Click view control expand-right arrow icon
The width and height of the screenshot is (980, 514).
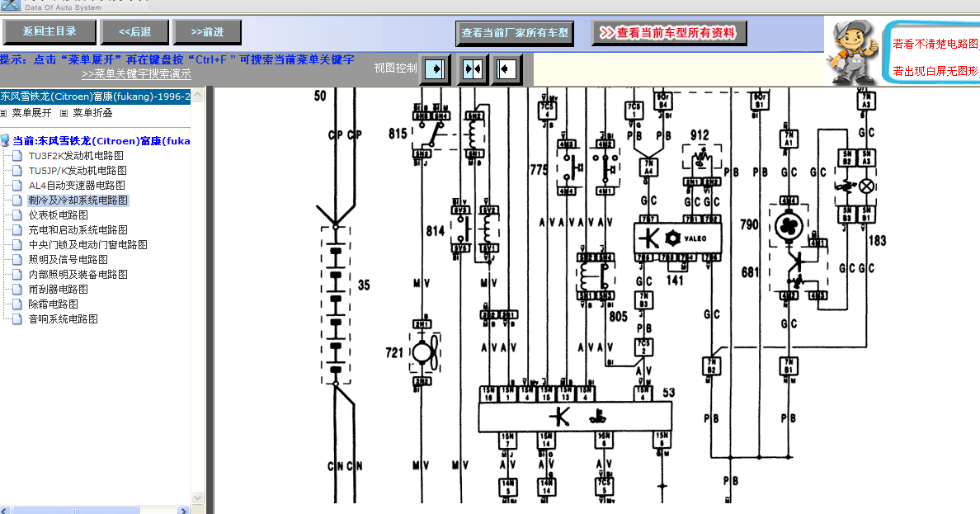pos(436,68)
